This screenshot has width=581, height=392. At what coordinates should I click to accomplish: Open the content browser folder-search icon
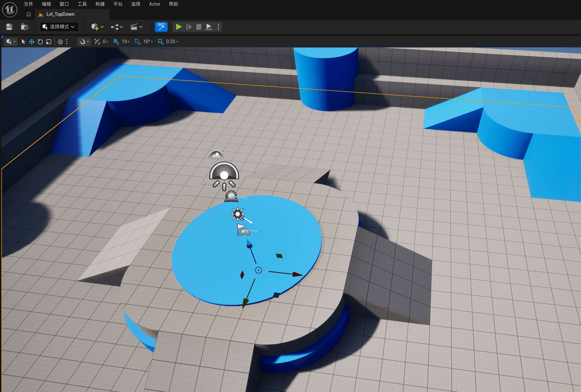(24, 27)
